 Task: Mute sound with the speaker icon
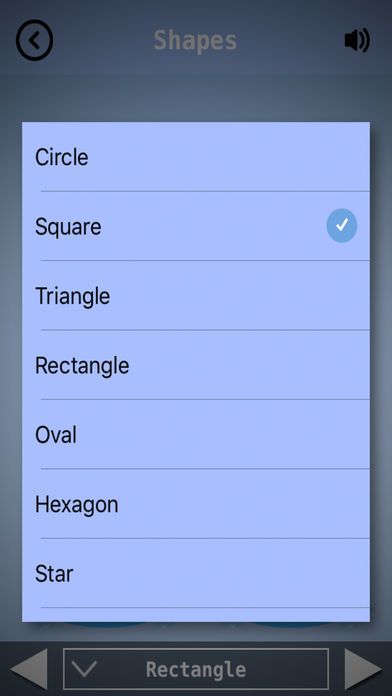tap(357, 40)
